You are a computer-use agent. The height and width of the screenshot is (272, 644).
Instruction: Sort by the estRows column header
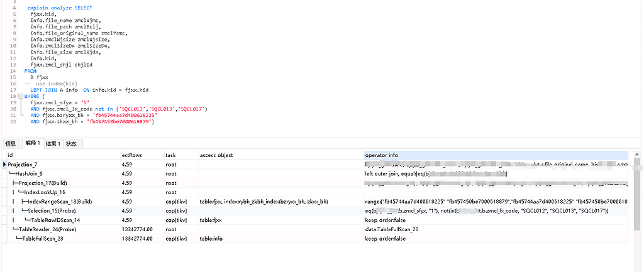(142, 155)
